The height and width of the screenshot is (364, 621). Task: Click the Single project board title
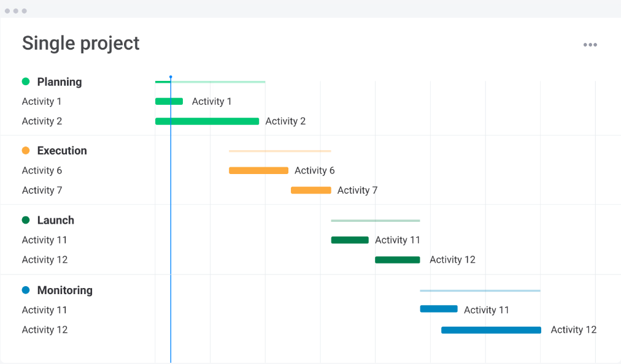coord(80,43)
